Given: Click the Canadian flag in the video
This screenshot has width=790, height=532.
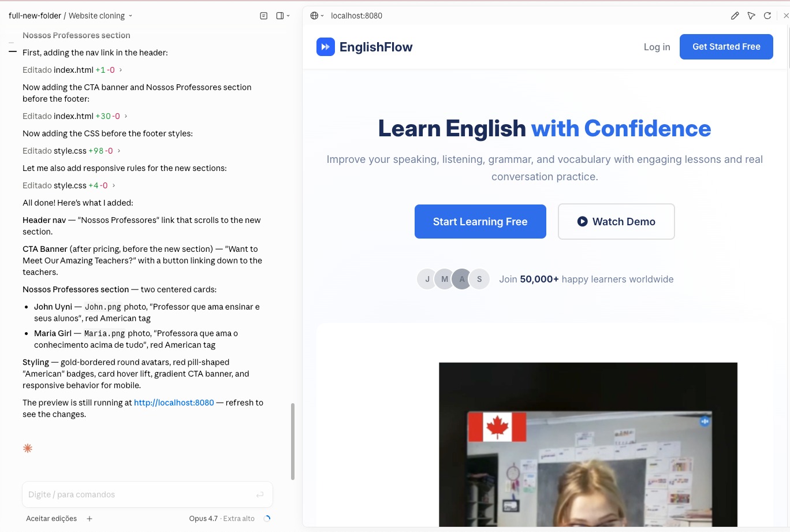Looking at the screenshot, I should pos(497,427).
